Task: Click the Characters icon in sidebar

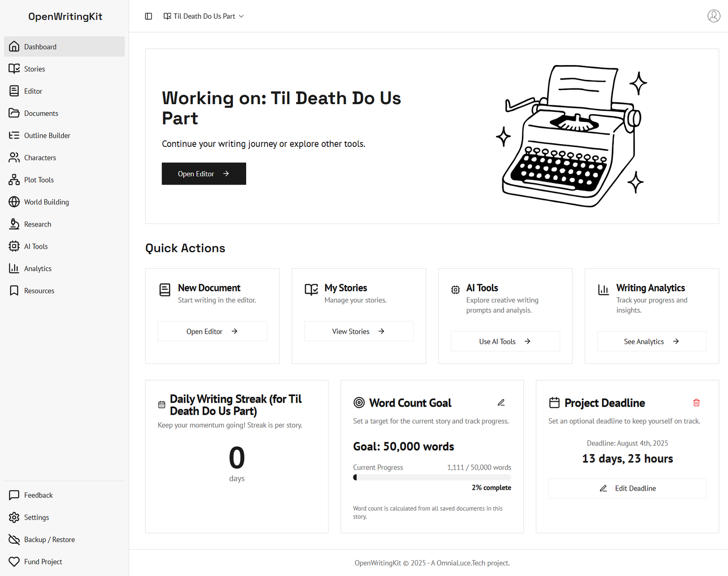Action: pos(14,158)
